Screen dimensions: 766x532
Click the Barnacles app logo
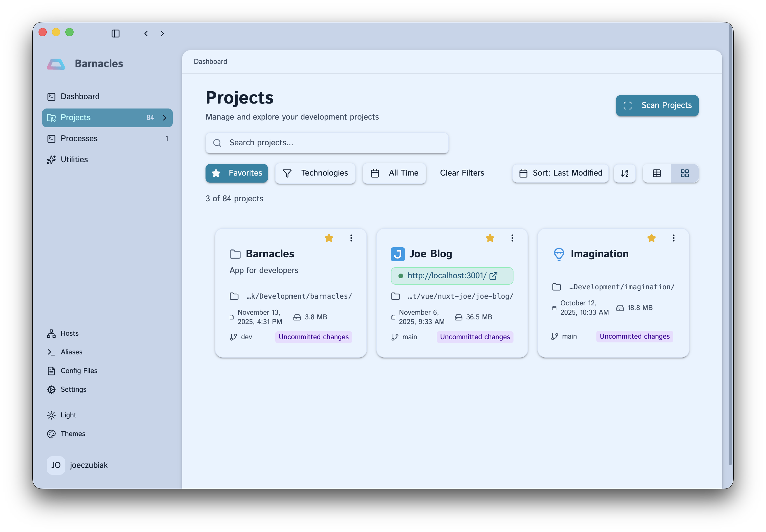[56, 63]
